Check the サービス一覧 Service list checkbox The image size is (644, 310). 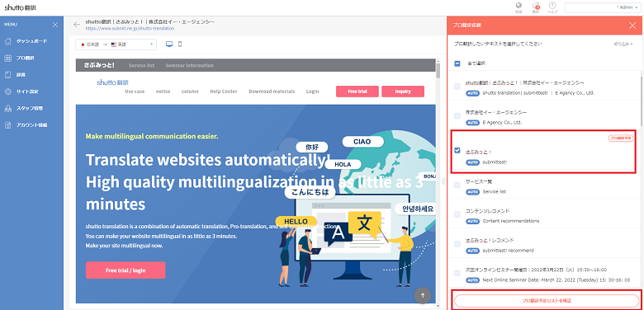click(457, 186)
